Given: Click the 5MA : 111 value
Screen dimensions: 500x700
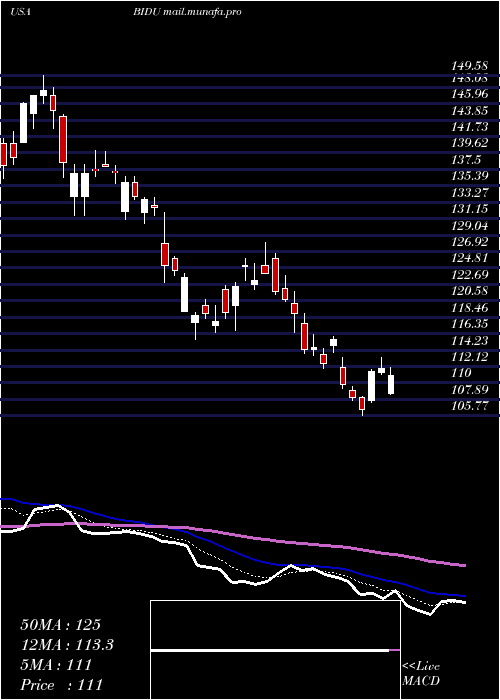Looking at the screenshot, I should coord(56,665).
